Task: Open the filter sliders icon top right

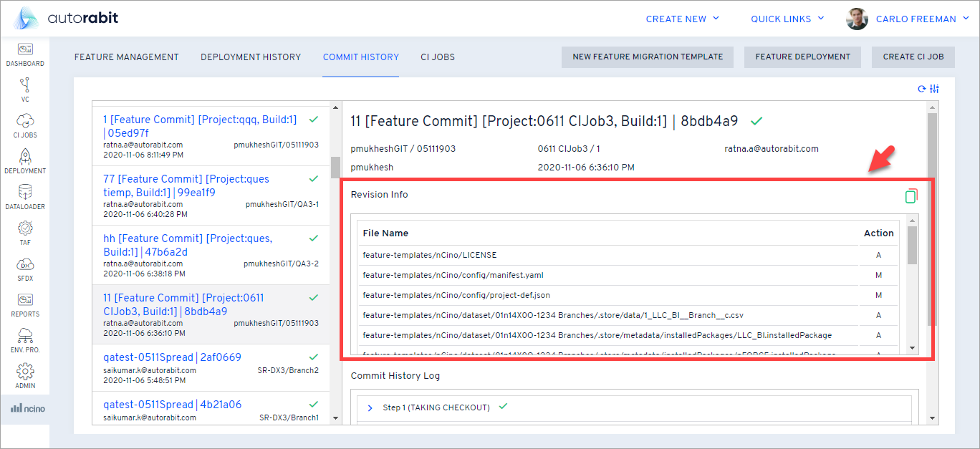Action: [936, 87]
